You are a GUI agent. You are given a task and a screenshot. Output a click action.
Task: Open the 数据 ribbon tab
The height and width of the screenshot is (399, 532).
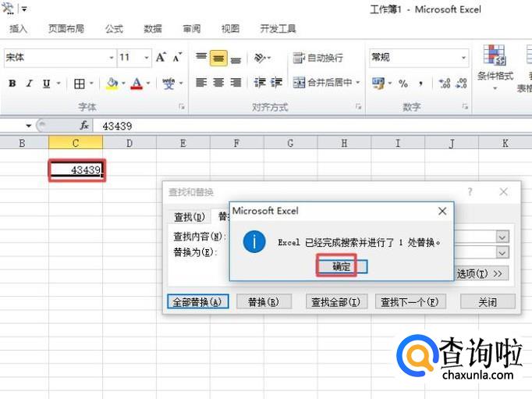(x=153, y=29)
